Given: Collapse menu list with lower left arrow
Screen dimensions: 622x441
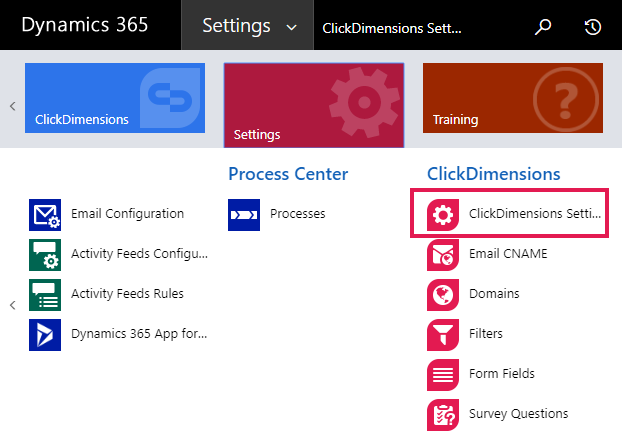Looking at the screenshot, I should pyautogui.click(x=13, y=305).
